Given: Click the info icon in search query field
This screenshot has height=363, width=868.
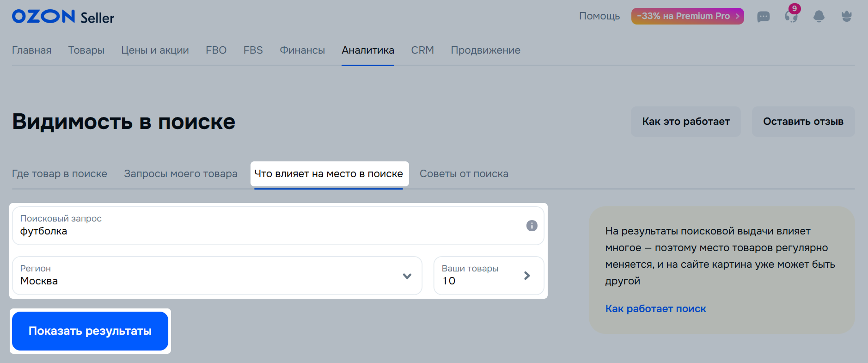Looking at the screenshot, I should point(532,226).
